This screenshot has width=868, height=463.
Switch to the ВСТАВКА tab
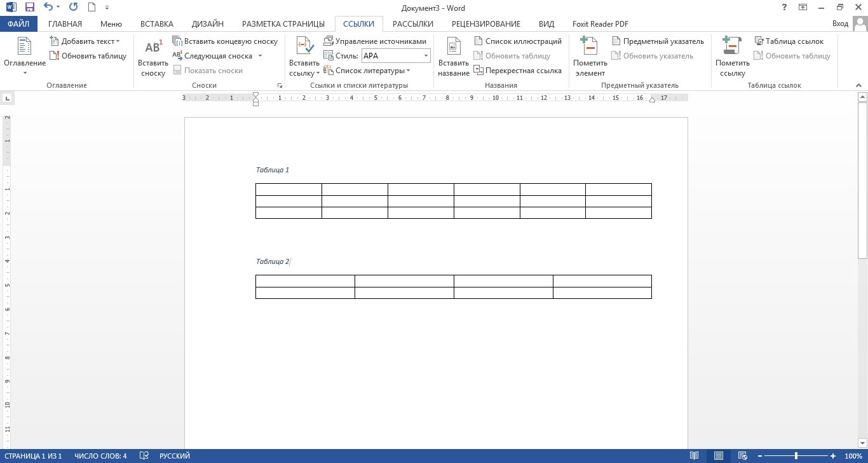(x=157, y=24)
